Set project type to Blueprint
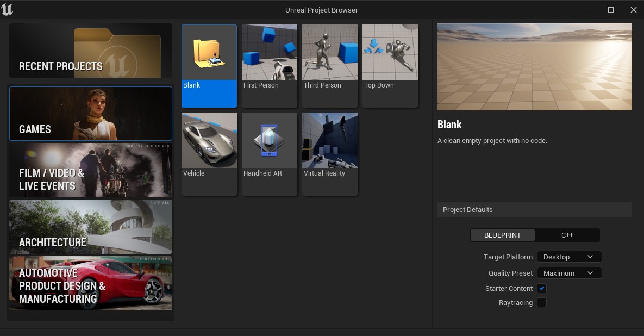The image size is (644, 336). click(x=502, y=235)
